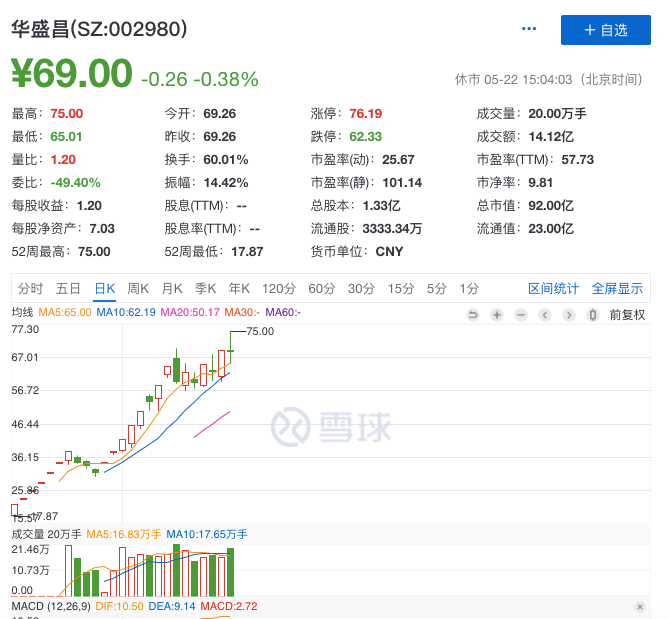
Task: Click the 跌停 value 62.33
Action: 366,137
